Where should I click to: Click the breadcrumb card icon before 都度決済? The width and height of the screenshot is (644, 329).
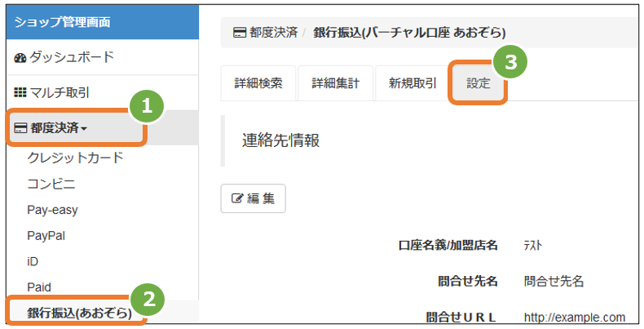pyautogui.click(x=240, y=33)
